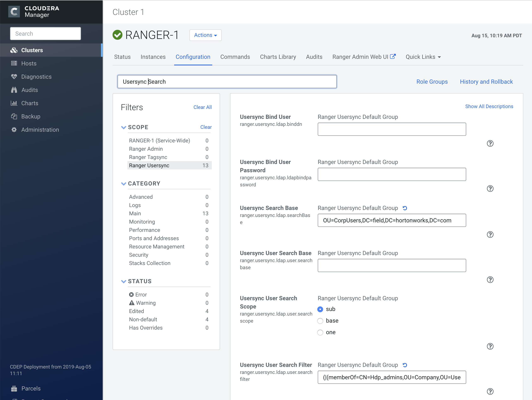Collapse the CATEGORY filter section

(x=124, y=184)
